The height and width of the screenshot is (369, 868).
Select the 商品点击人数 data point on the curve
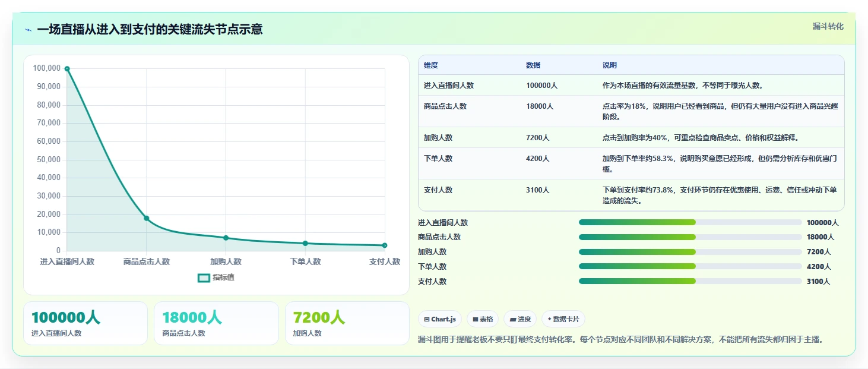tap(147, 218)
